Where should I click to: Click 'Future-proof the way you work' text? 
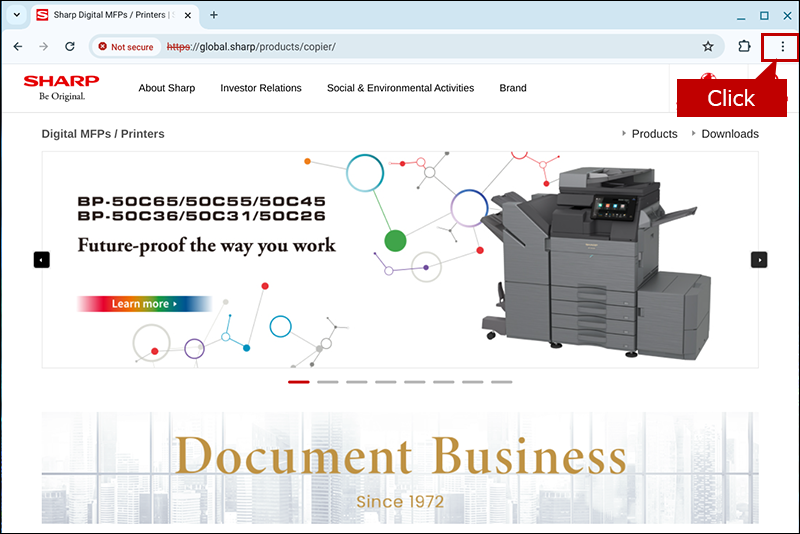coord(207,245)
